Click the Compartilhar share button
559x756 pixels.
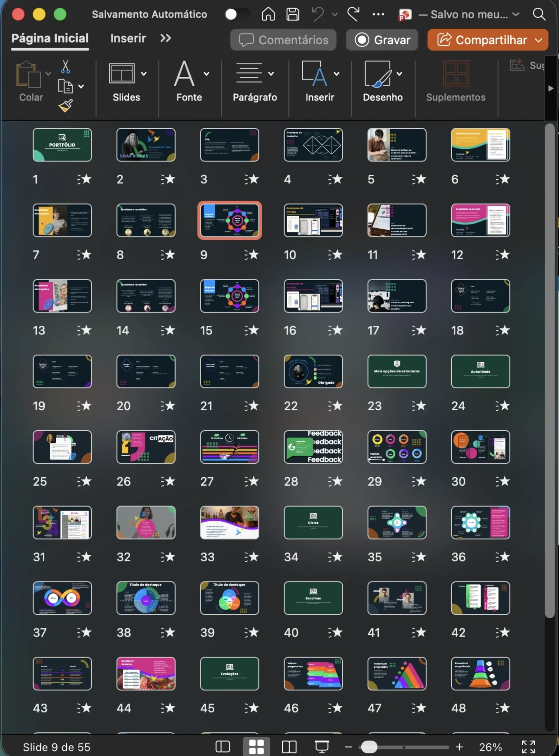[x=481, y=40]
